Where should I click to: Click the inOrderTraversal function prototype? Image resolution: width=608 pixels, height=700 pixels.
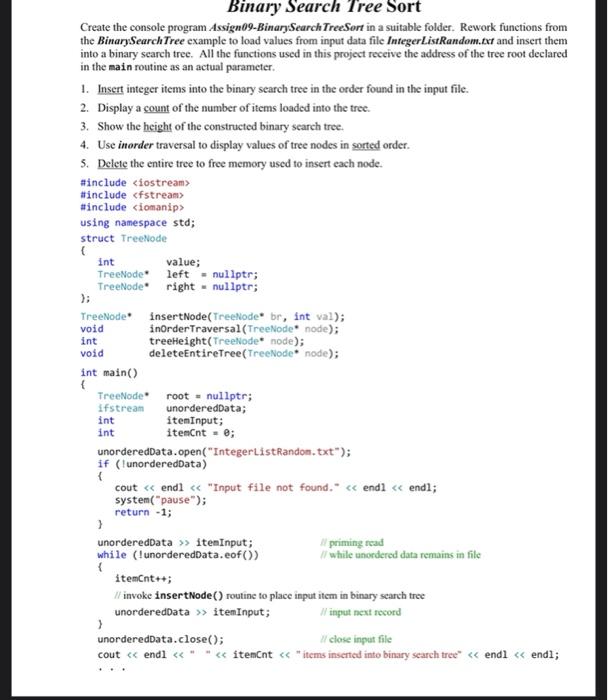pyautogui.click(x=209, y=329)
